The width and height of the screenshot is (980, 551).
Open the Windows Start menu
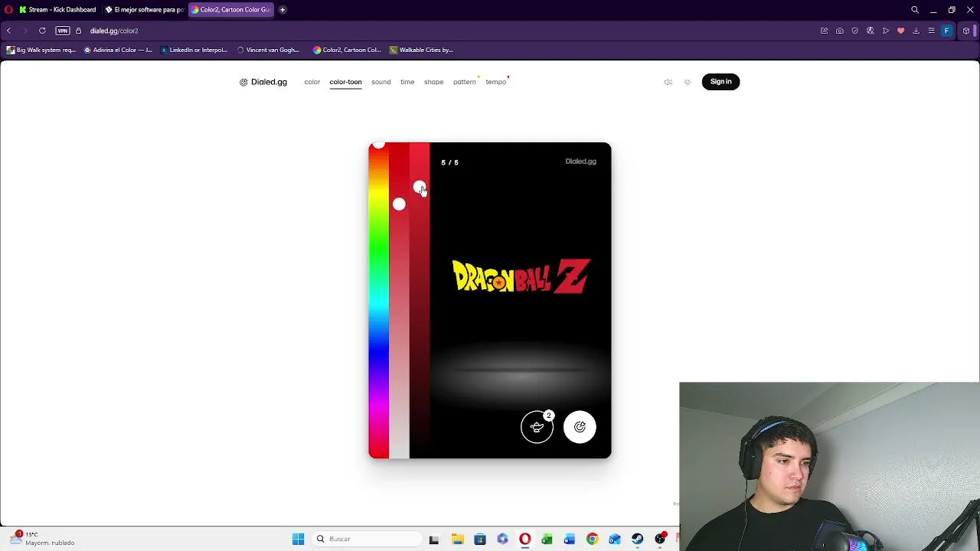[299, 539]
